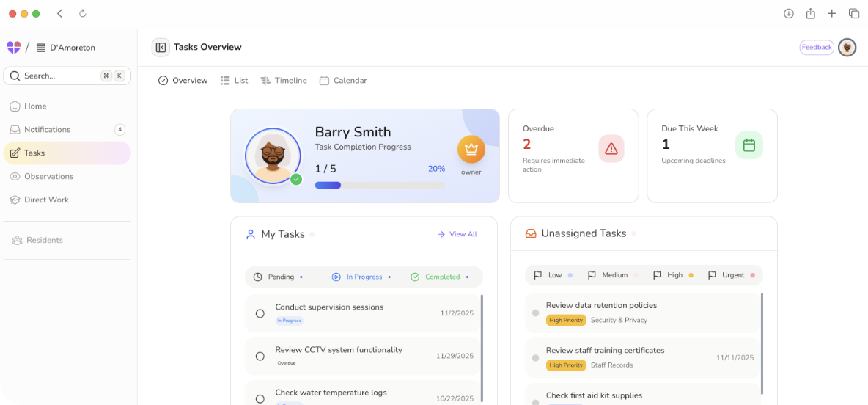Switch to the Calendar tab

(343, 81)
